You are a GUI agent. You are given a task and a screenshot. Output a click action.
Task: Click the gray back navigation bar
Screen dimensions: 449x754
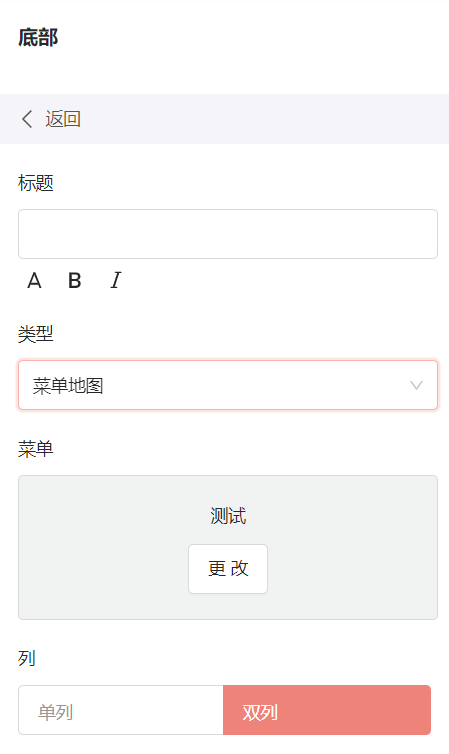click(224, 119)
